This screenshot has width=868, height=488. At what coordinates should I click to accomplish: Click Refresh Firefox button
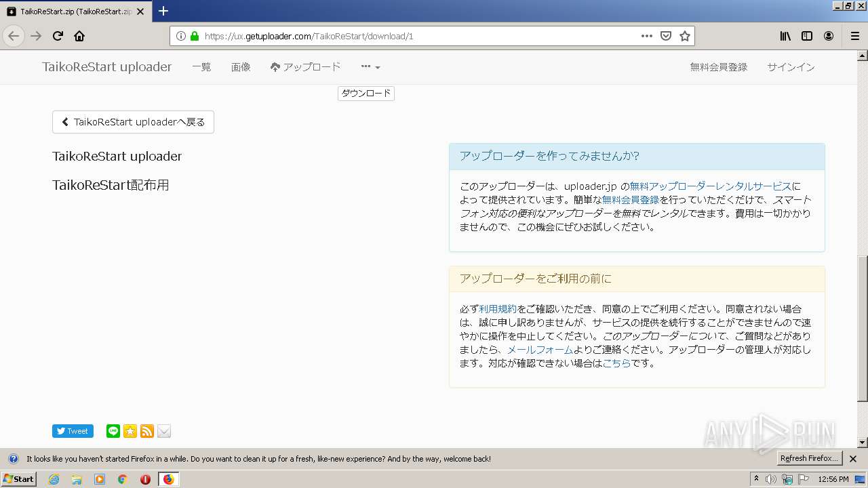tap(809, 458)
